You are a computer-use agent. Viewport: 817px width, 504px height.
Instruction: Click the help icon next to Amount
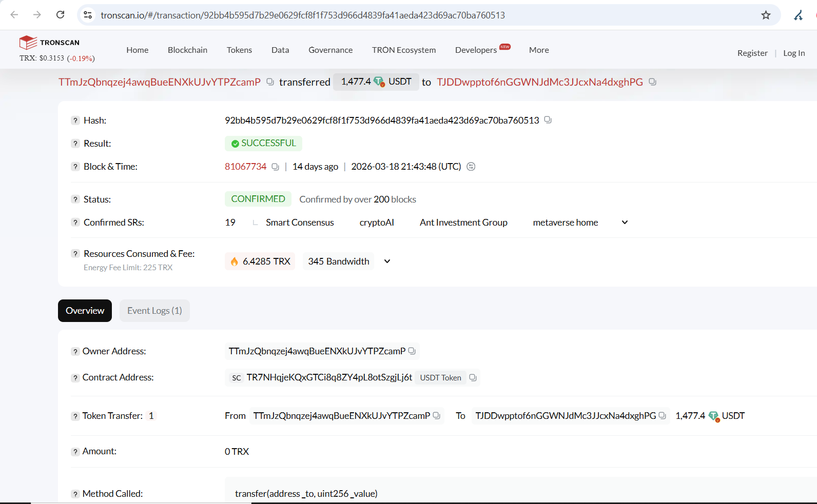click(x=75, y=452)
